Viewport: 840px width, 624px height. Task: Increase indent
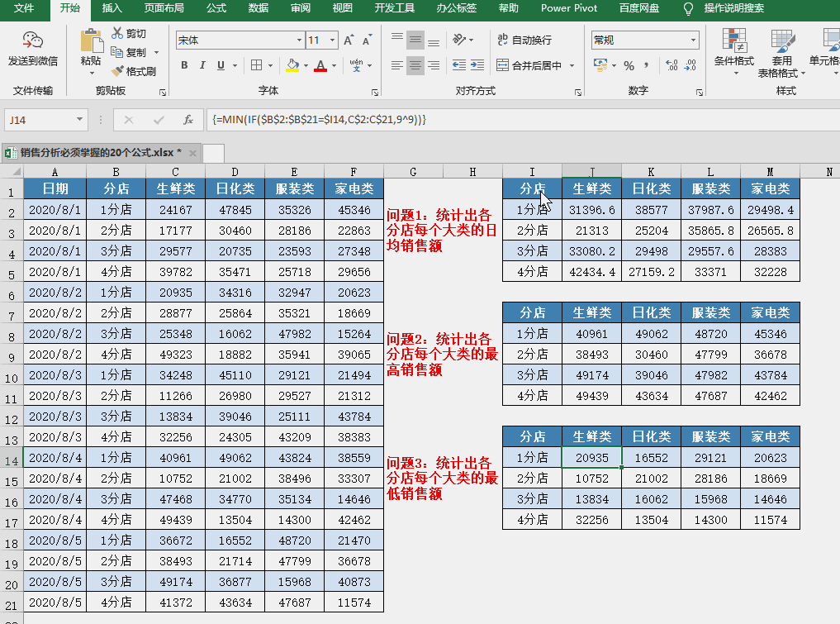pos(477,65)
